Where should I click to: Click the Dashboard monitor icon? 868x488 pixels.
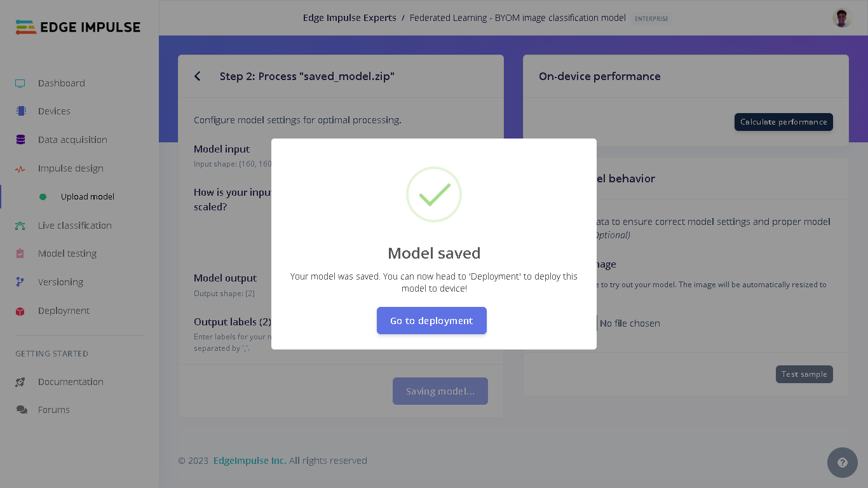[20, 83]
